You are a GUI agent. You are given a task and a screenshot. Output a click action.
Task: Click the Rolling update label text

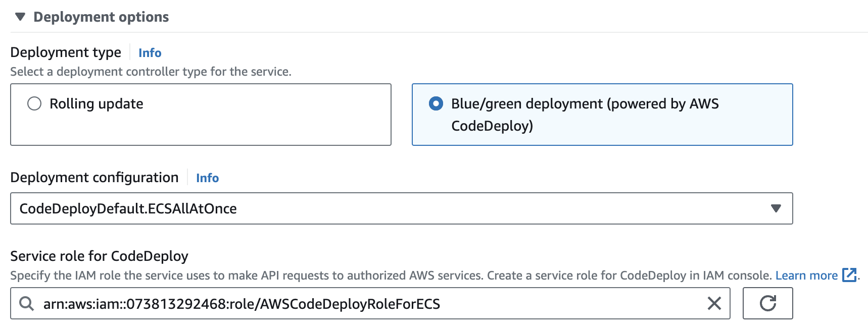pyautogui.click(x=97, y=103)
